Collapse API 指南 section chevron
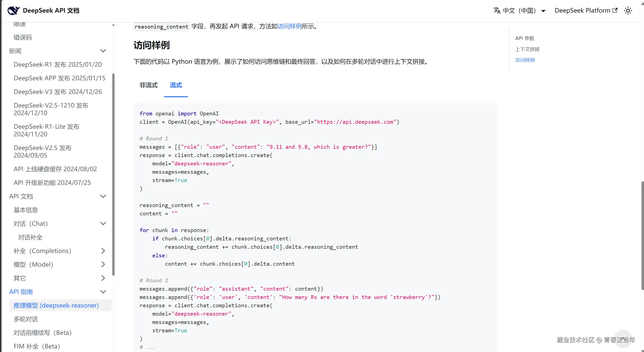The height and width of the screenshot is (352, 644). (x=103, y=292)
